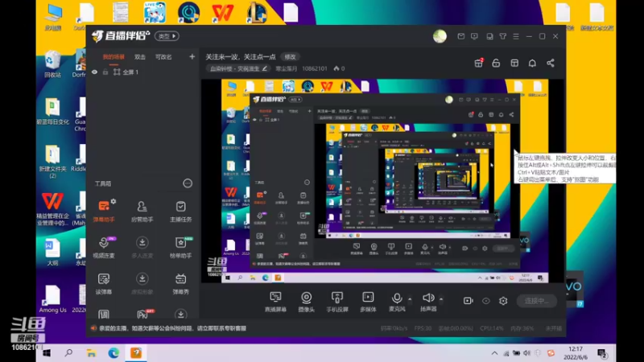Open the Recycle Bin desktop icon
The image size is (644, 362).
(52, 64)
